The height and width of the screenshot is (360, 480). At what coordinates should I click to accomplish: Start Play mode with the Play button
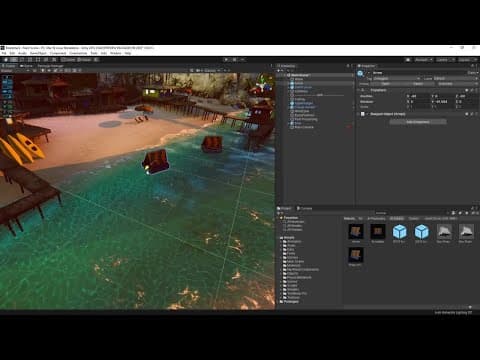coord(226,60)
